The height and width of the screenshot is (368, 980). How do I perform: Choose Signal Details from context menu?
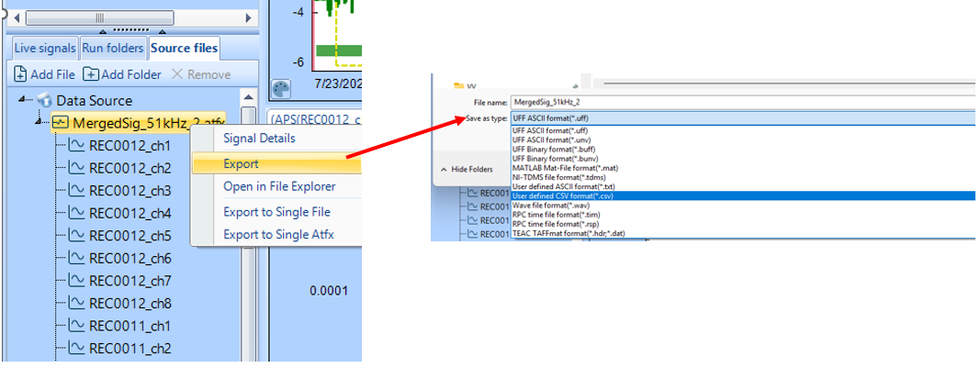click(276, 138)
